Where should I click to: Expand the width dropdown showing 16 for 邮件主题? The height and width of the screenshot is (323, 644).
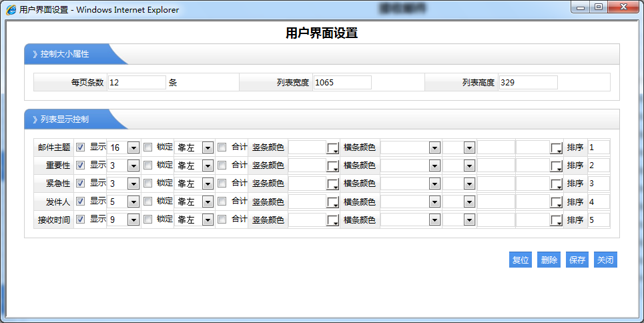[133, 147]
